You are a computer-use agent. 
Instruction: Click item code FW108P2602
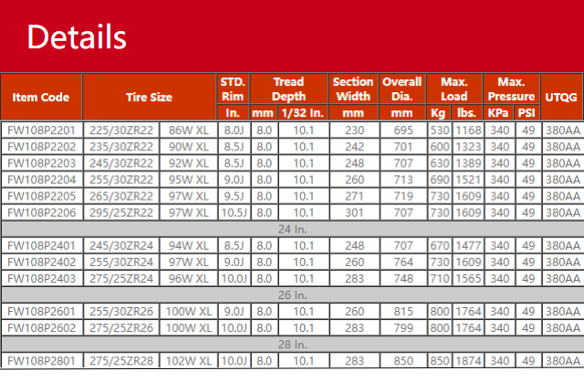point(41,326)
